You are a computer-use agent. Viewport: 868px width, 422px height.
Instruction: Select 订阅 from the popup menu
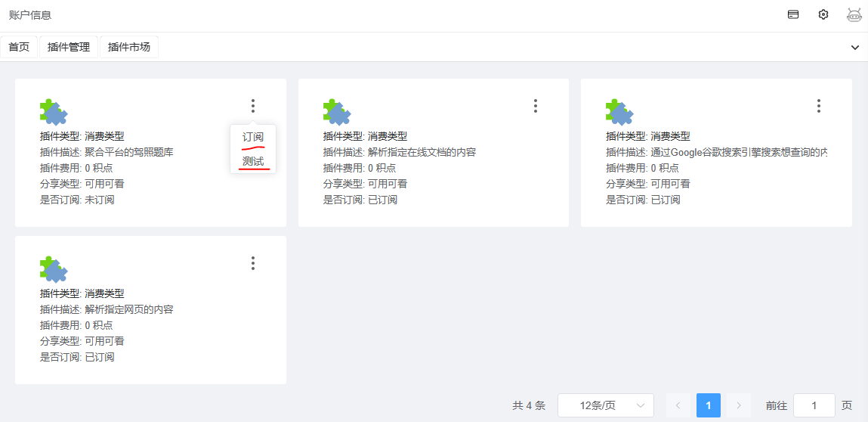click(x=253, y=137)
